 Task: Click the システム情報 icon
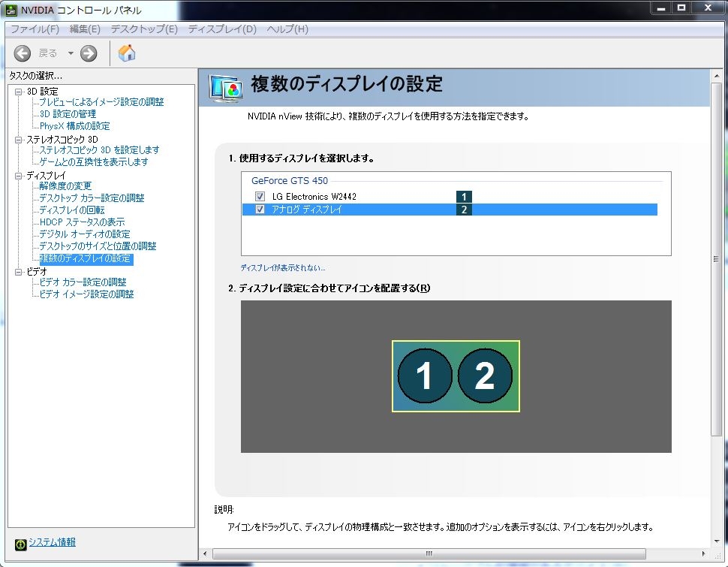(x=20, y=544)
